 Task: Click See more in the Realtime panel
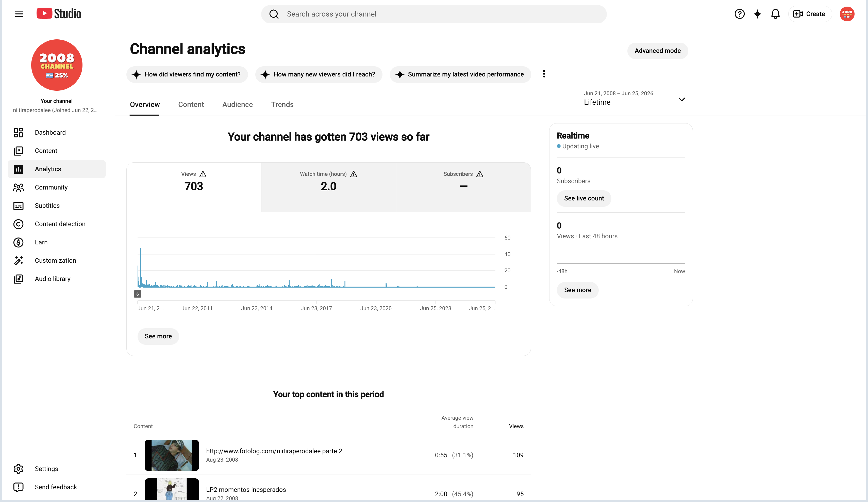[x=578, y=290]
